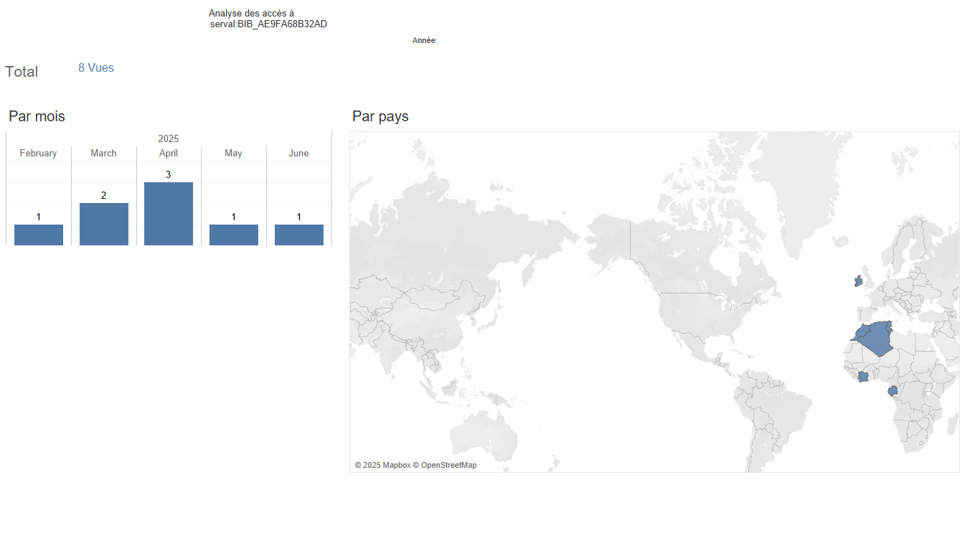
Task: Click highlighted Ivory Coast on the map
Action: point(863,377)
